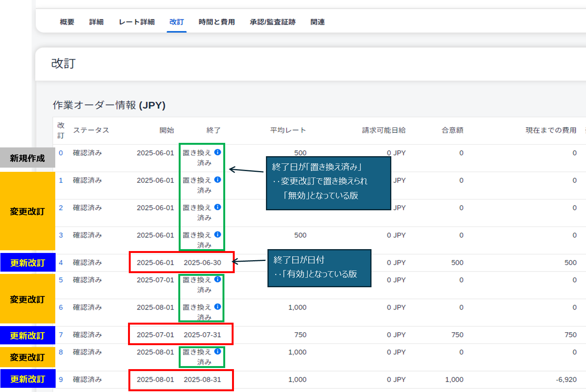Image resolution: width=586 pixels, height=392 pixels.
Task: Click info icon in revision 5 row
Action: (218, 279)
